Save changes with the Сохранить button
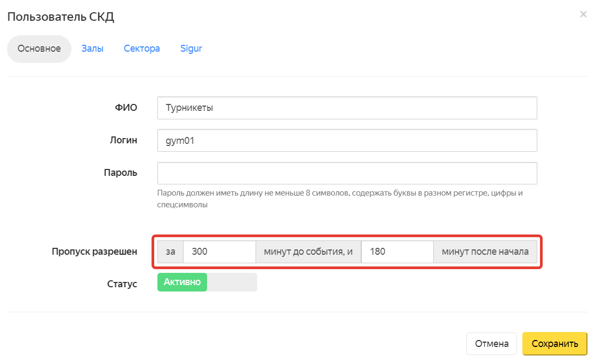This screenshot has width=596, height=364. pos(554,344)
